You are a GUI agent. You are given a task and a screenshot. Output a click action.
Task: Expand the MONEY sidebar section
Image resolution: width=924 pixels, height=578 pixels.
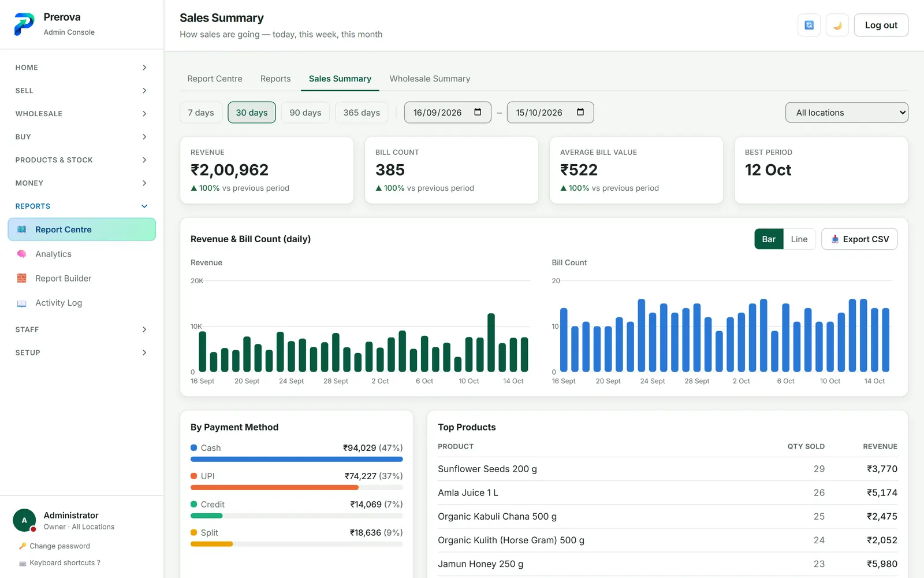[81, 183]
